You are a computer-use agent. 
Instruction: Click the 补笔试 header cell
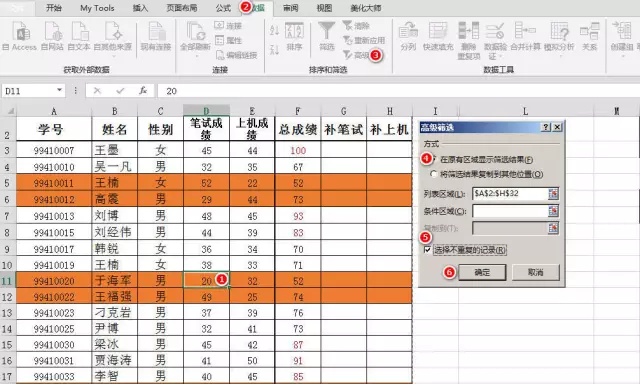344,129
